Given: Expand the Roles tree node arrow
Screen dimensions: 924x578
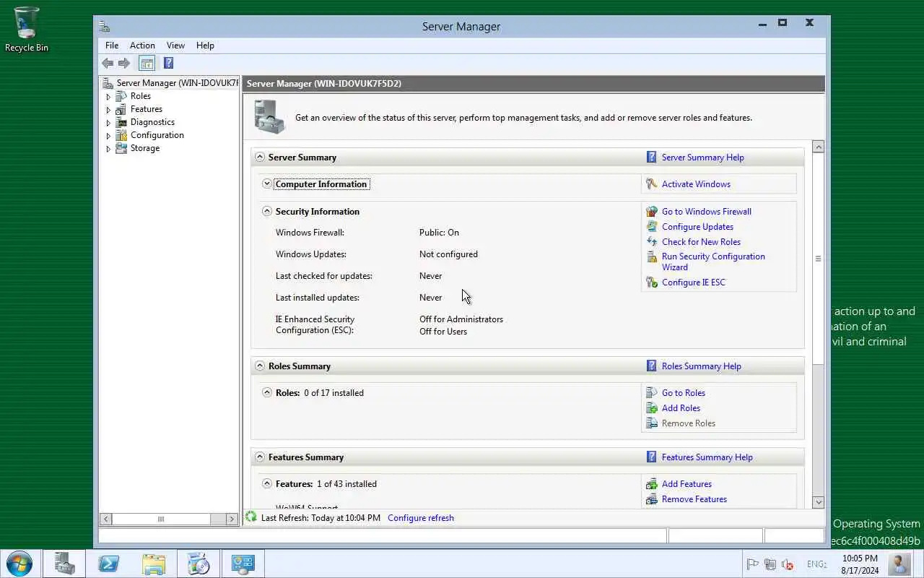Looking at the screenshot, I should pyautogui.click(x=108, y=97).
